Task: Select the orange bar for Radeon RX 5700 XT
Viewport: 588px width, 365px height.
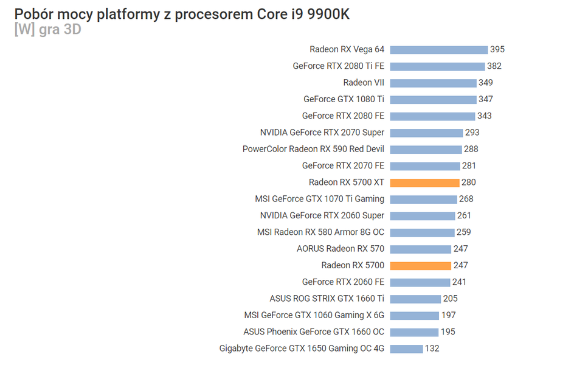Action: pyautogui.click(x=424, y=182)
